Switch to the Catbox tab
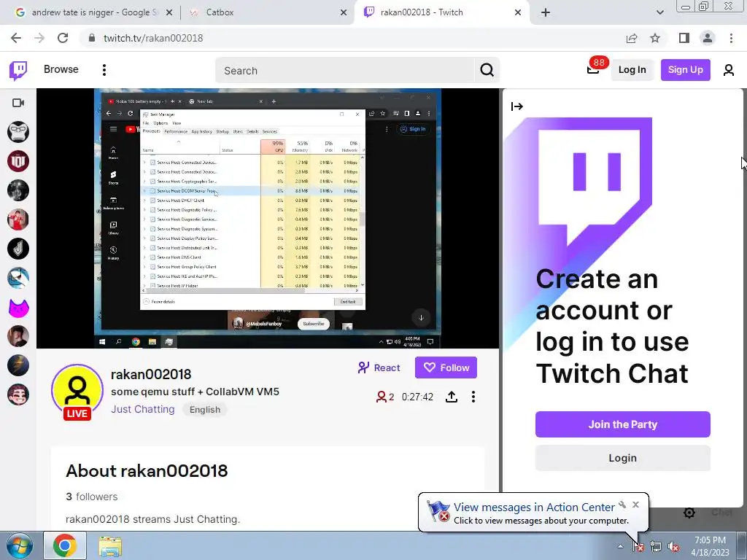 pos(268,12)
